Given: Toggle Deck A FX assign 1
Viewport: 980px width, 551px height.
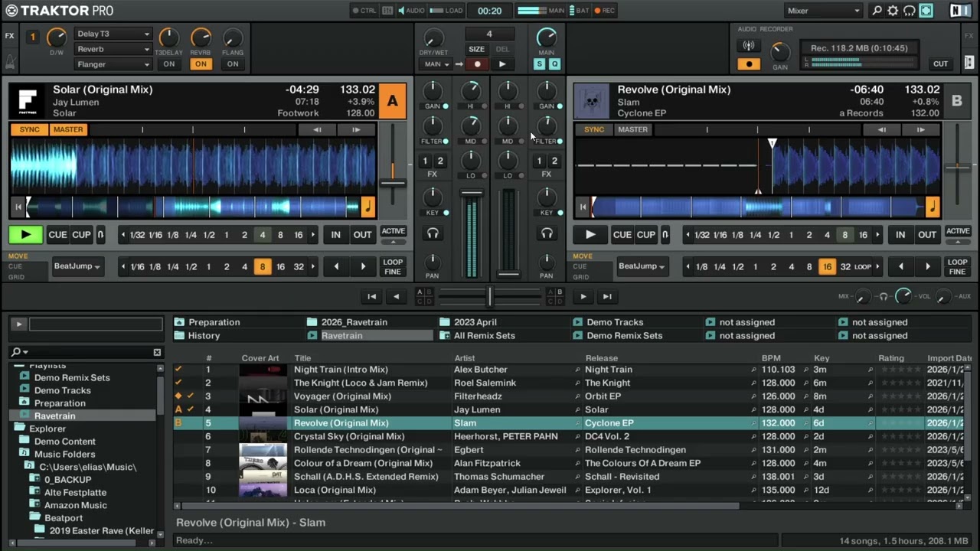Looking at the screenshot, I should [x=425, y=161].
